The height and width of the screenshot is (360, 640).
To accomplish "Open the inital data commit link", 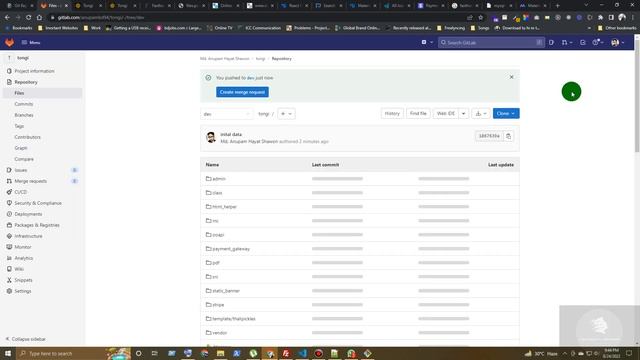I will (231, 134).
